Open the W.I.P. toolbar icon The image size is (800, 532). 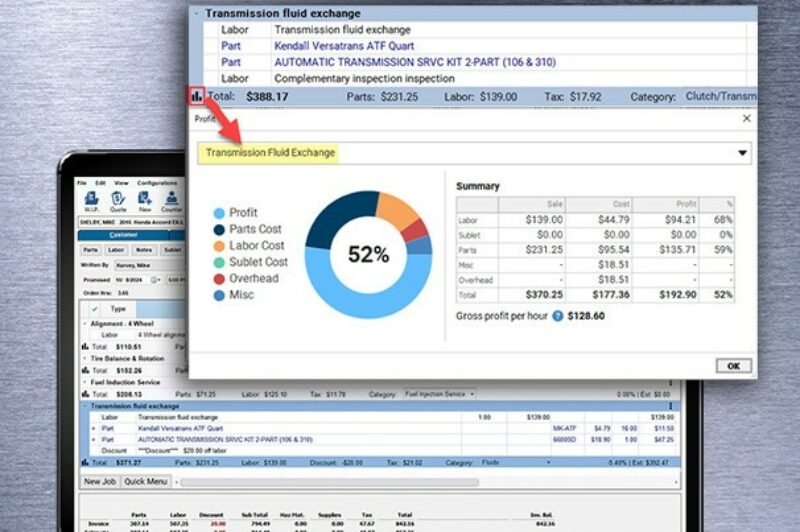[x=92, y=201]
